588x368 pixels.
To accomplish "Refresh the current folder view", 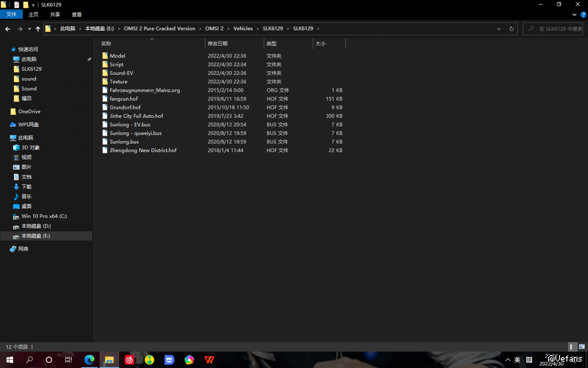I will (x=511, y=29).
